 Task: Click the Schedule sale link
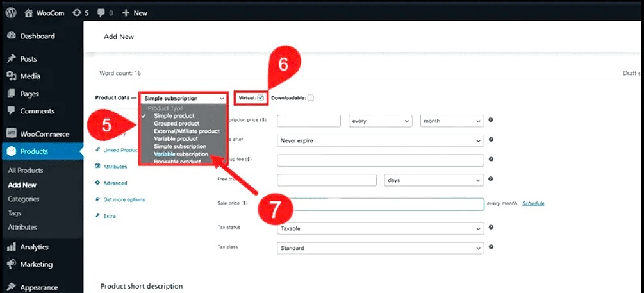533,203
